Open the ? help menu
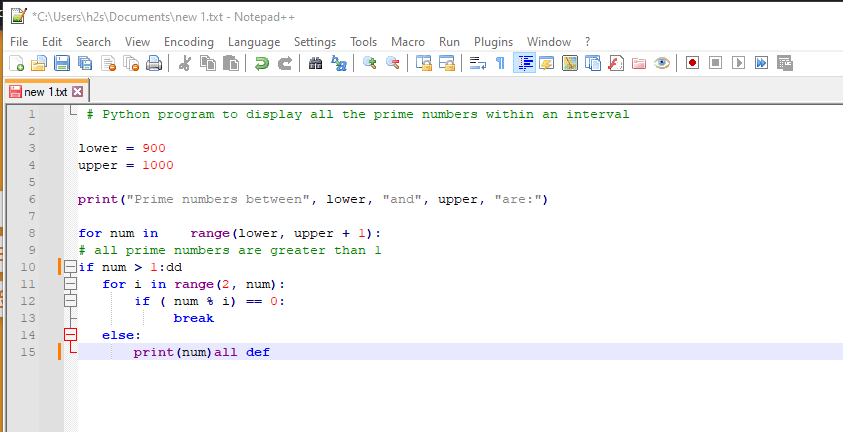843x432 pixels. click(x=588, y=42)
